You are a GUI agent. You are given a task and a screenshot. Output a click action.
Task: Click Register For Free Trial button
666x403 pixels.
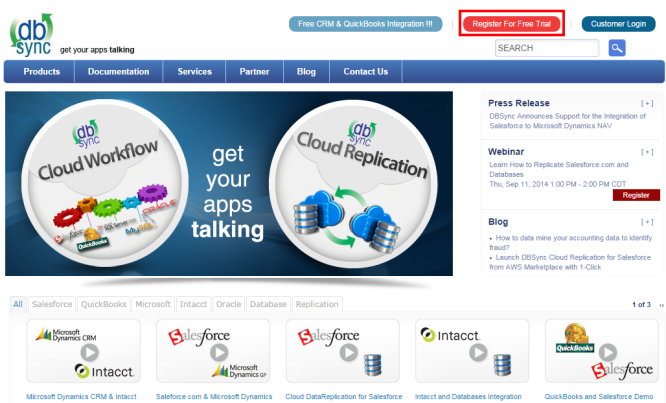513,23
